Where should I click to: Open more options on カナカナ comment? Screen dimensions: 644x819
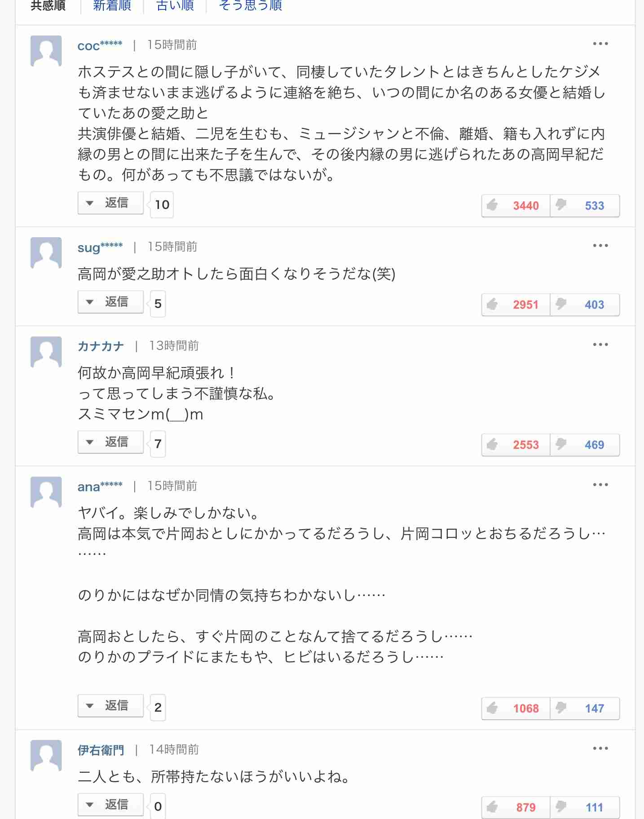click(x=600, y=345)
